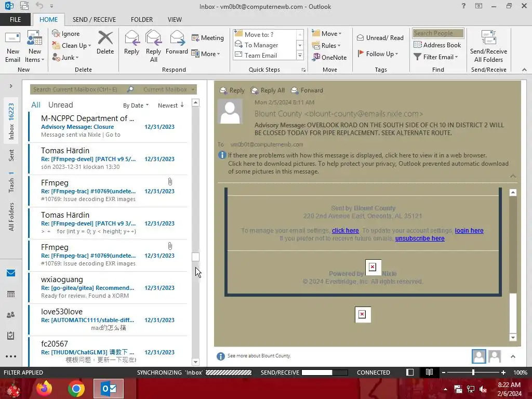Image resolution: width=532 pixels, height=399 pixels.
Task: Click Reply in the reading pane
Action: pyautogui.click(x=232, y=90)
